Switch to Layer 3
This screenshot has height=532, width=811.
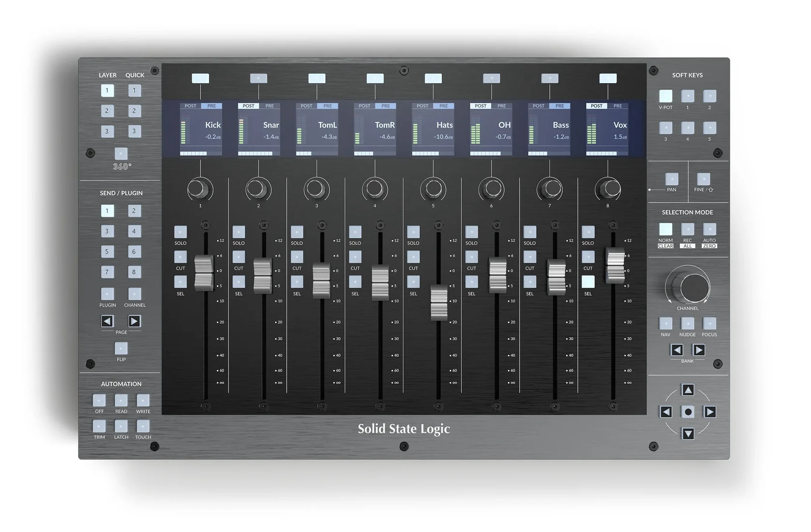(107, 131)
